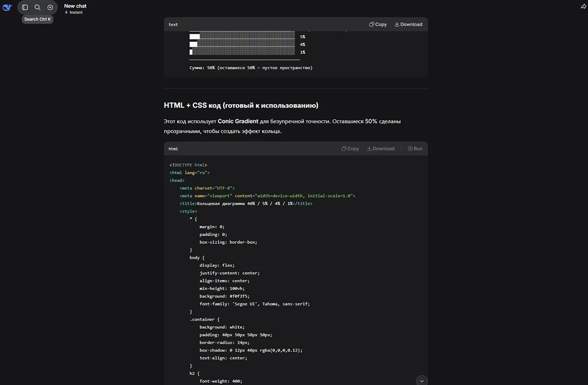Click the html language label
The image size is (588, 385).
click(173, 149)
